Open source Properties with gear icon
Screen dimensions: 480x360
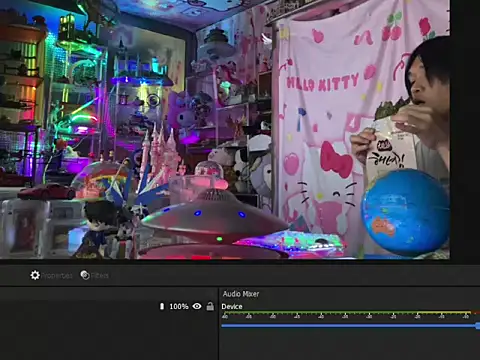click(51, 275)
